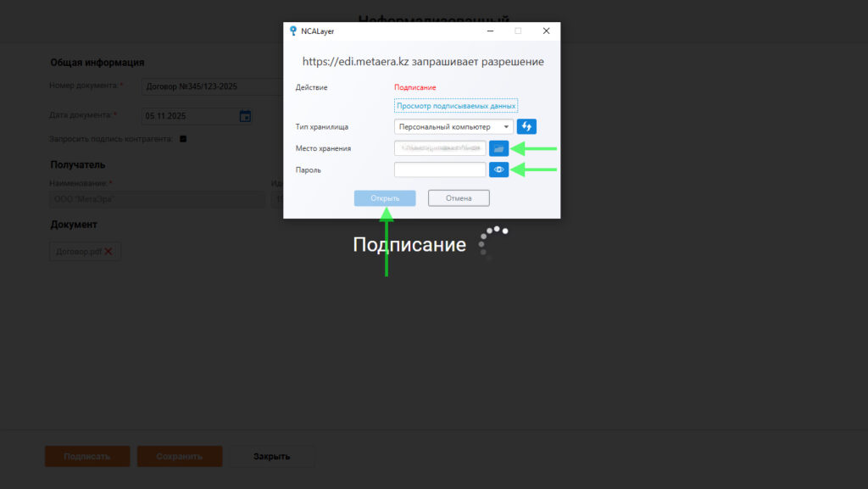868x489 pixels.
Task: Click the Пароль input field
Action: pos(440,169)
